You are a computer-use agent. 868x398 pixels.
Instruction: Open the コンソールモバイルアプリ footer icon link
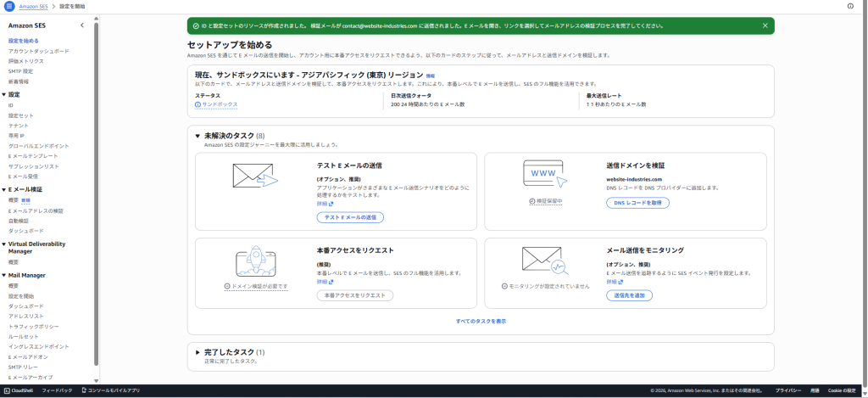(x=84, y=390)
